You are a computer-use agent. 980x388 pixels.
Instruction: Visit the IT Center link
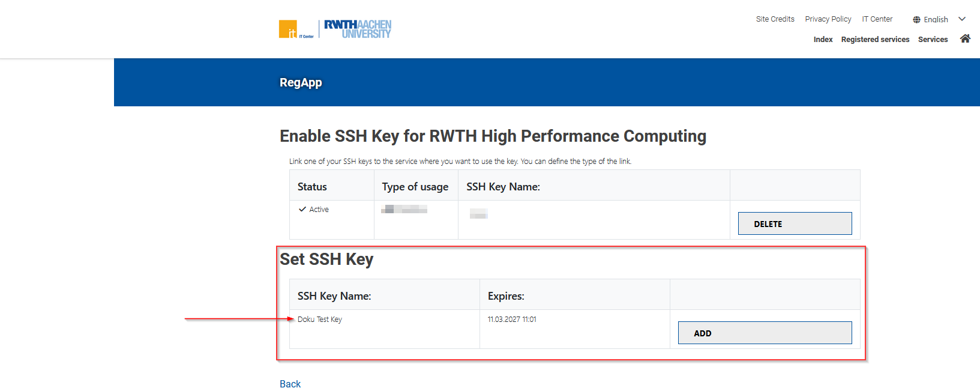click(877, 19)
